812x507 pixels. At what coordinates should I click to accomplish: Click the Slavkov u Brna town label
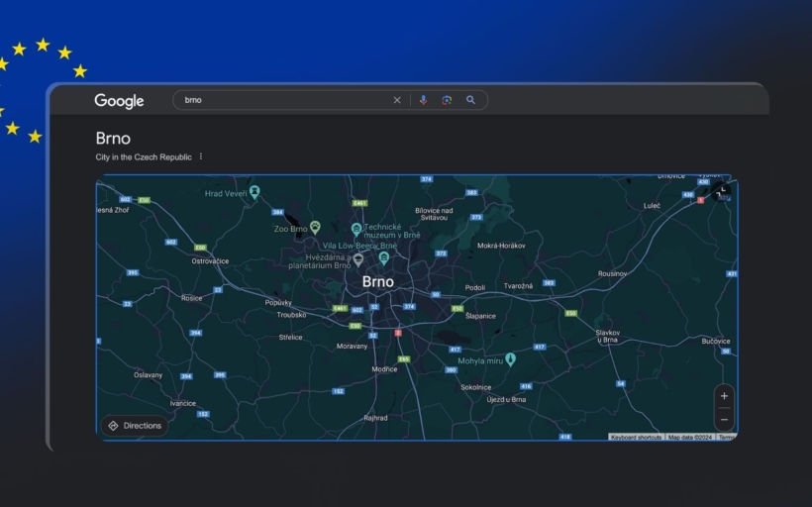pos(607,336)
